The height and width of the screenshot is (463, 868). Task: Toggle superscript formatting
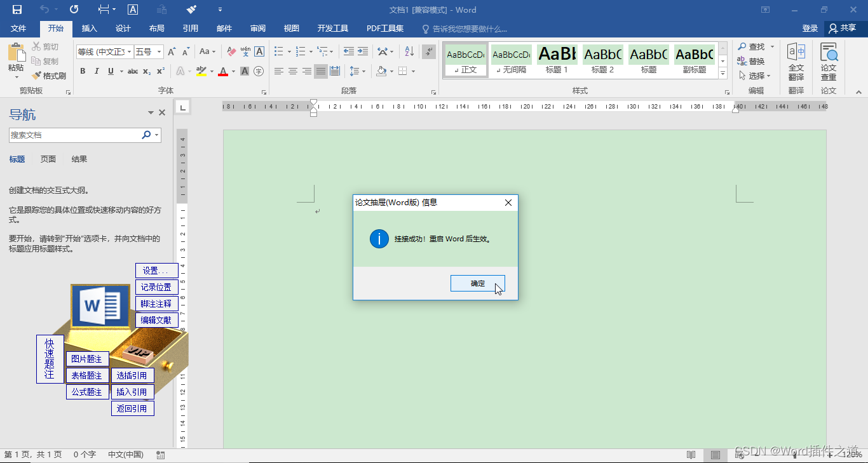161,71
